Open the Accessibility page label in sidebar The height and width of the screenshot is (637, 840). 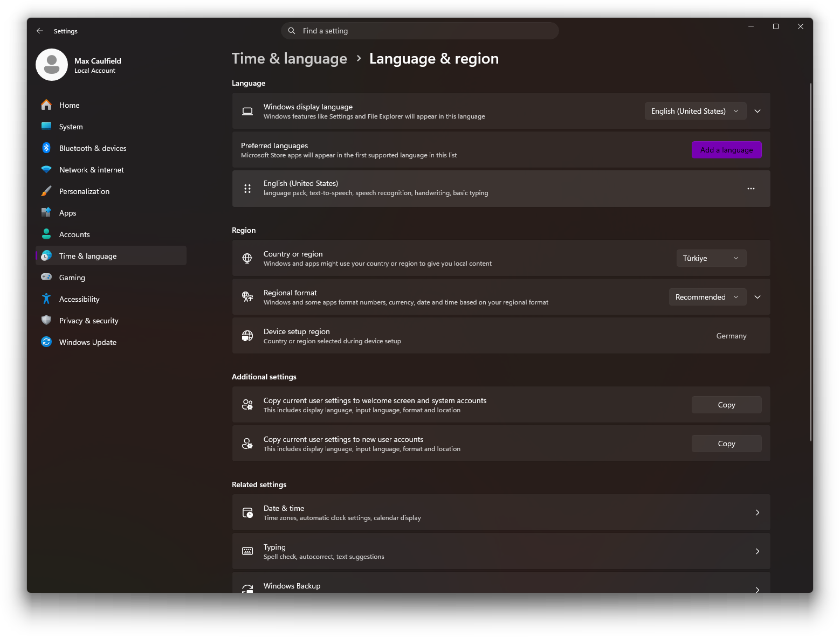(79, 299)
